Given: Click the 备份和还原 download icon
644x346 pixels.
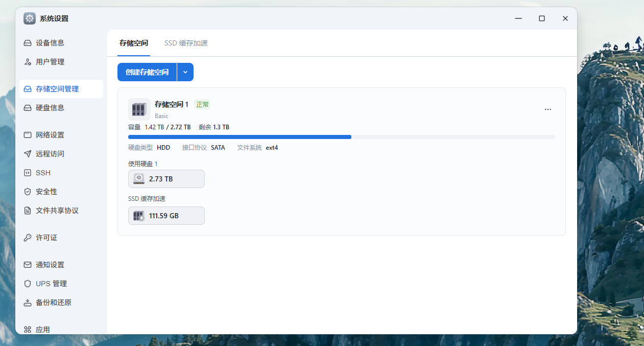Looking at the screenshot, I should click(x=28, y=303).
